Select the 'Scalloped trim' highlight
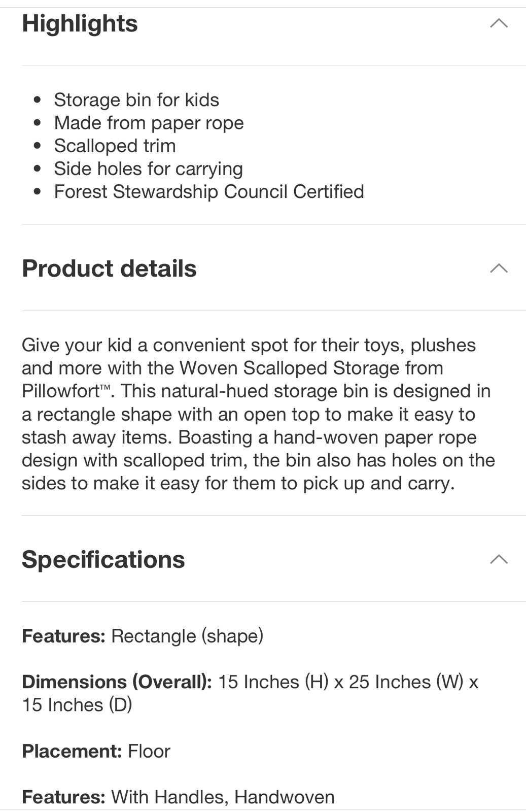526x812 pixels. pyautogui.click(x=115, y=146)
